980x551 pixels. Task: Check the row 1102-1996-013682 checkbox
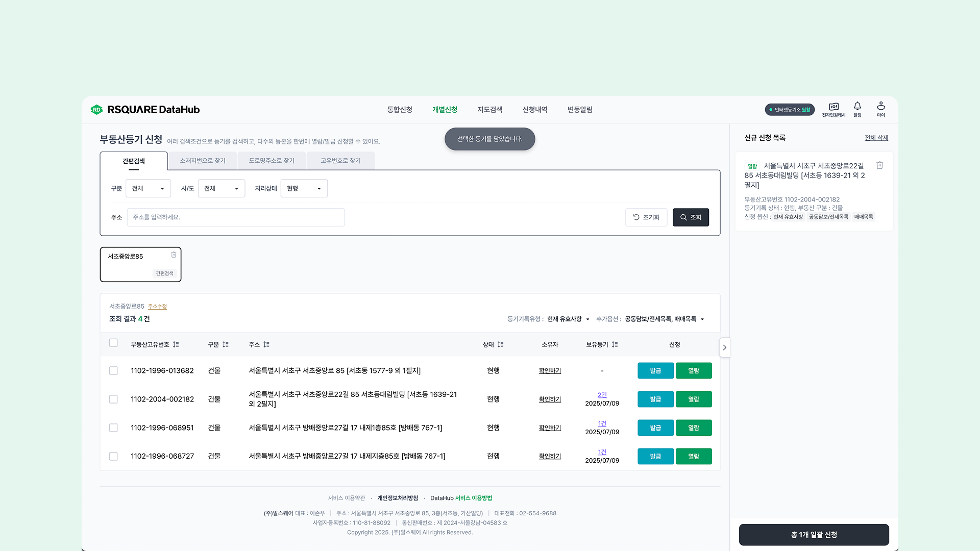pos(113,371)
